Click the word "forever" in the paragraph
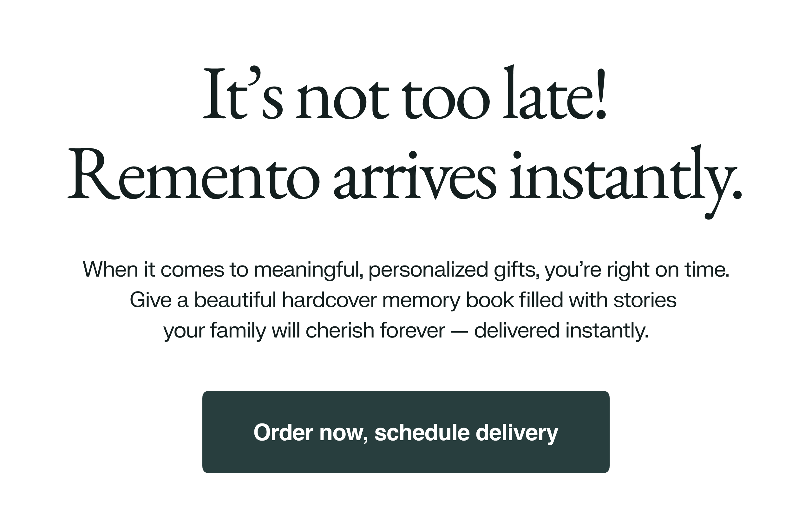Screen dimensions: 812x524 (412, 331)
